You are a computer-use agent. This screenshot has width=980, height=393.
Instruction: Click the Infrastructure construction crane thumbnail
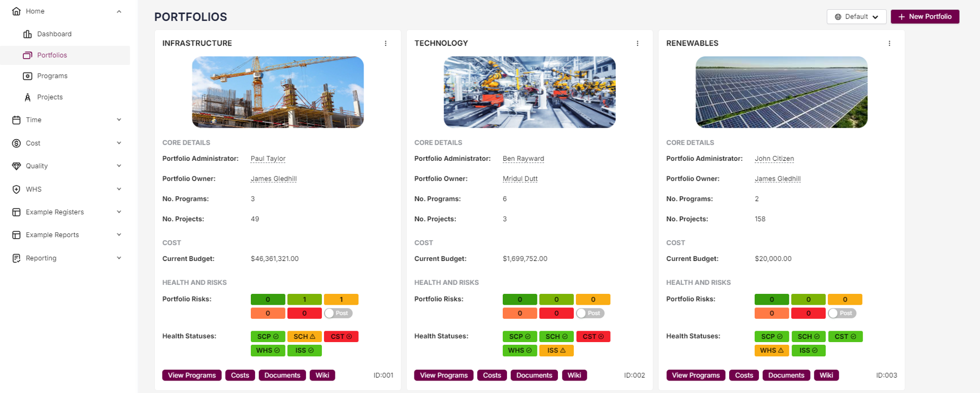click(278, 92)
